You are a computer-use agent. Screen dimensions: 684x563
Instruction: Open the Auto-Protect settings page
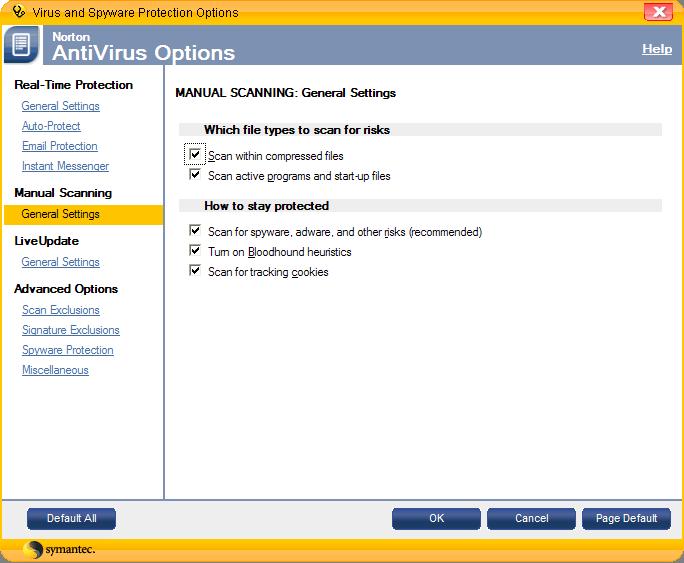pyautogui.click(x=51, y=126)
